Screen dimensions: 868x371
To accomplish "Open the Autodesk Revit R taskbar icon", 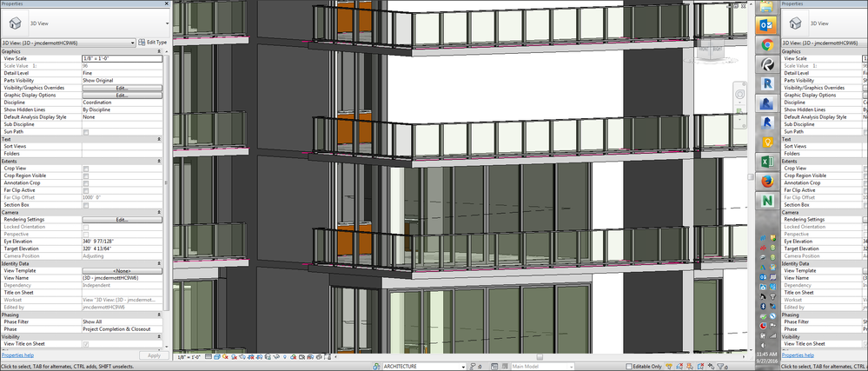I will (x=766, y=83).
